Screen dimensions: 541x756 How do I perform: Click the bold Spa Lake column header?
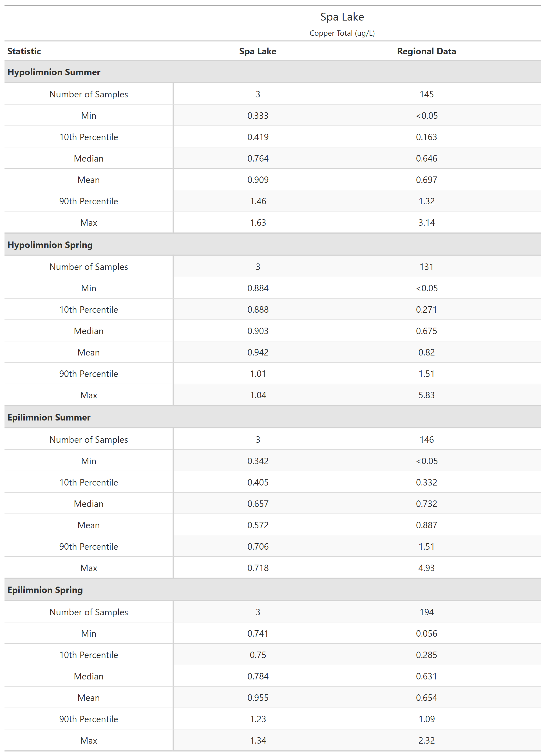[x=258, y=51]
